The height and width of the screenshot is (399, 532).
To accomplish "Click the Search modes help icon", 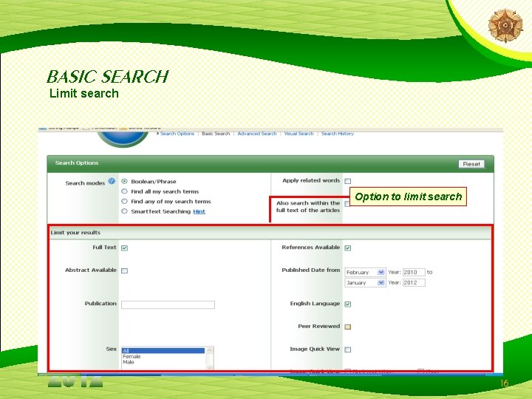I will [x=112, y=181].
